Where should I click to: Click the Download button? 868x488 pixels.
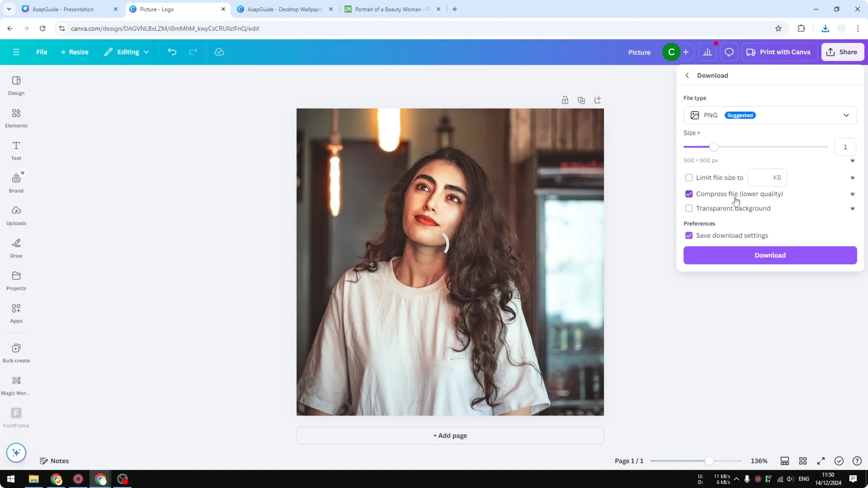click(x=770, y=255)
